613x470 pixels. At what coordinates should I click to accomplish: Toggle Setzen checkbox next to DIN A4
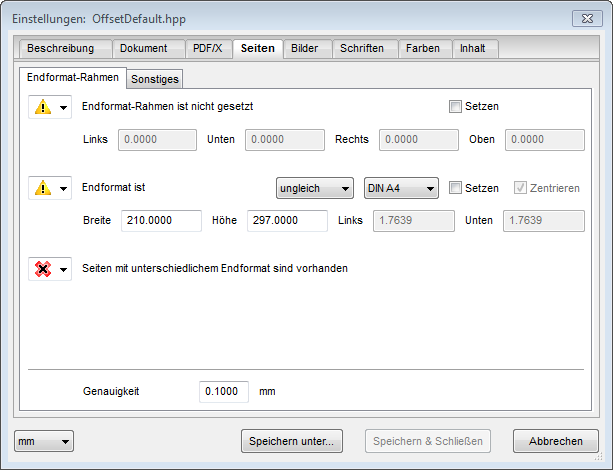tap(456, 188)
